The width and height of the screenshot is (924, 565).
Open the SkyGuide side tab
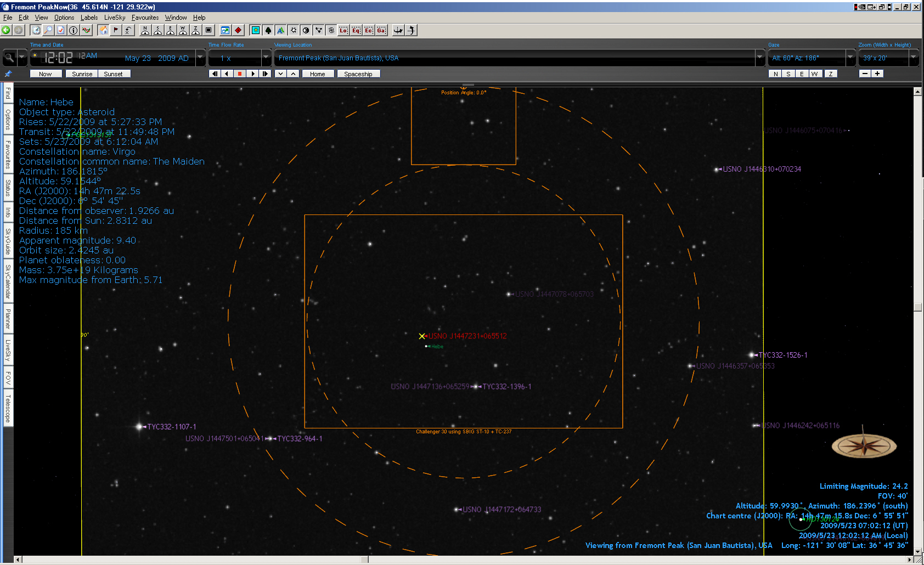(x=8, y=242)
